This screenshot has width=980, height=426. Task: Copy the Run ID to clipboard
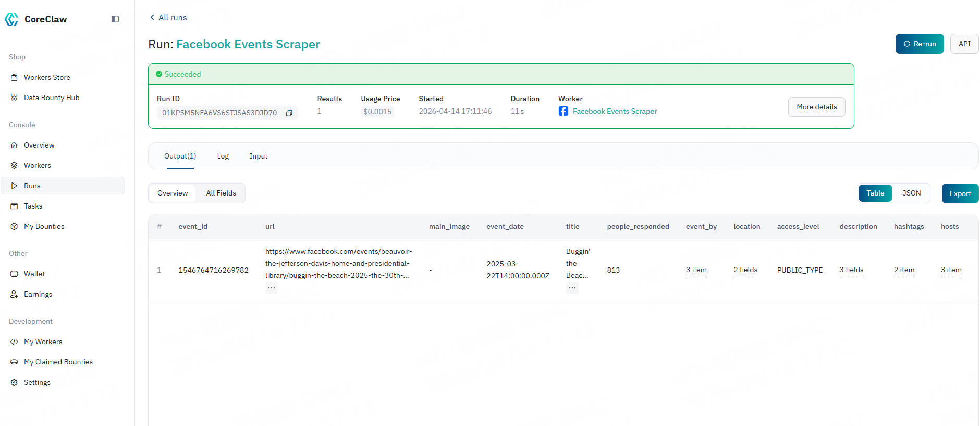289,113
